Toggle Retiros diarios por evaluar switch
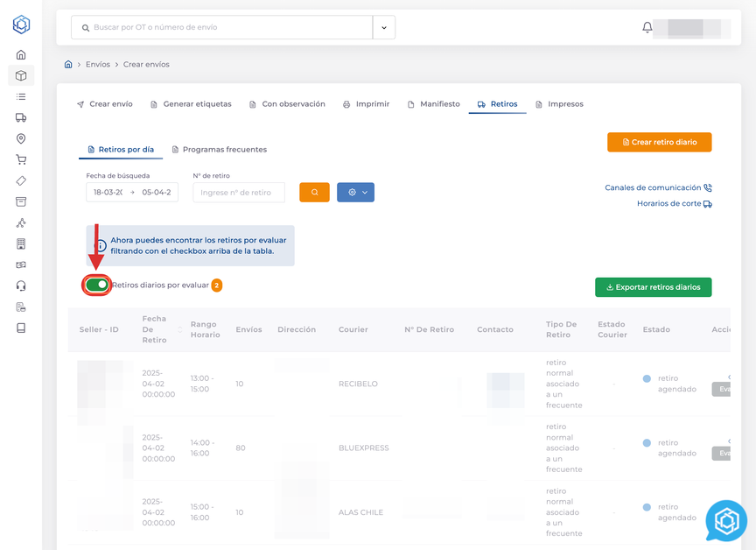Viewport: 756px width, 550px height. click(97, 285)
